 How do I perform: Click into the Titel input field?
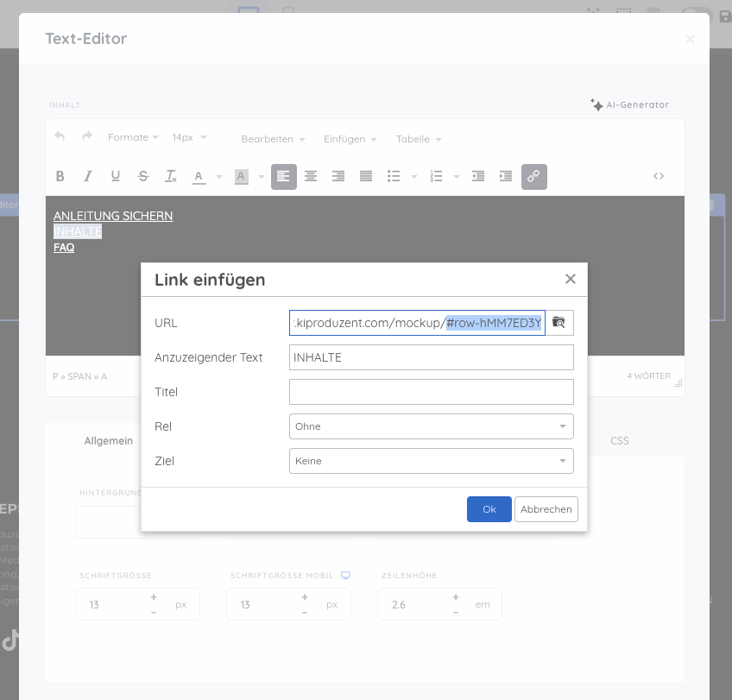pos(431,392)
